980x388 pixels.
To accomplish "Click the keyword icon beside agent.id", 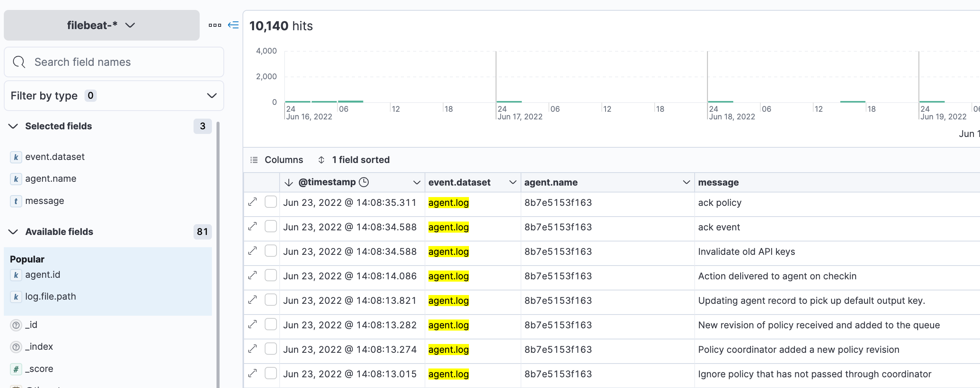I will (16, 275).
